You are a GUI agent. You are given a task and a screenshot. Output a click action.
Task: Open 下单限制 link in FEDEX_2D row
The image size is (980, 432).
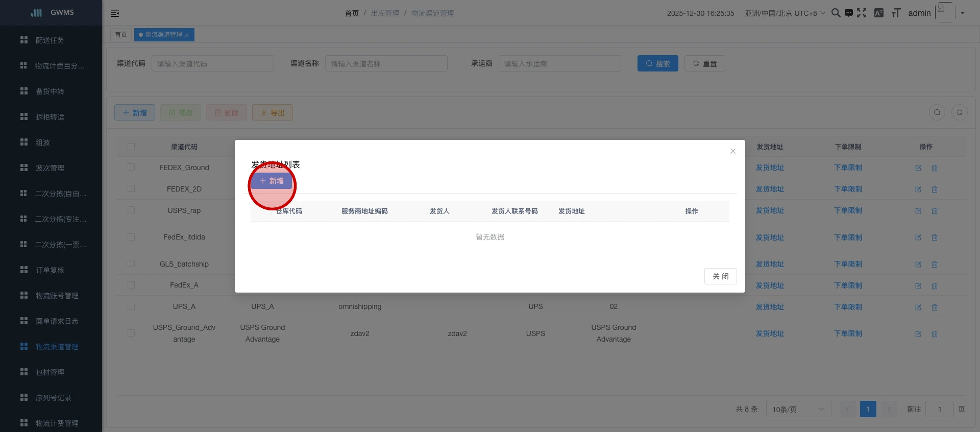(x=848, y=189)
